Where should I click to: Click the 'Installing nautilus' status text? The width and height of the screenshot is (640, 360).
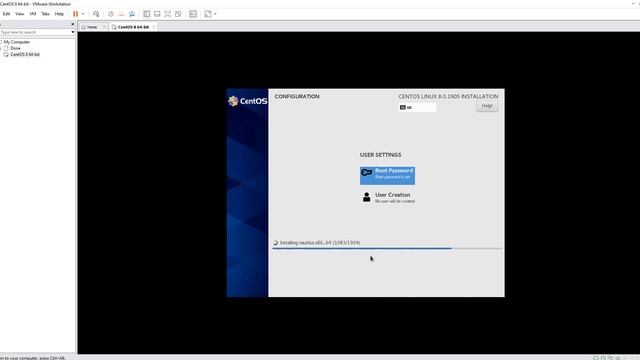pos(320,242)
